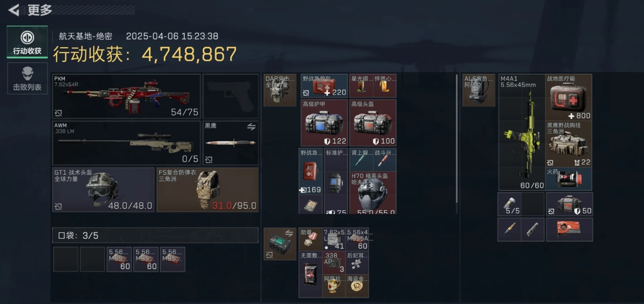
Task: Toggle swap arrows on the safe box
Action: pos(289,233)
